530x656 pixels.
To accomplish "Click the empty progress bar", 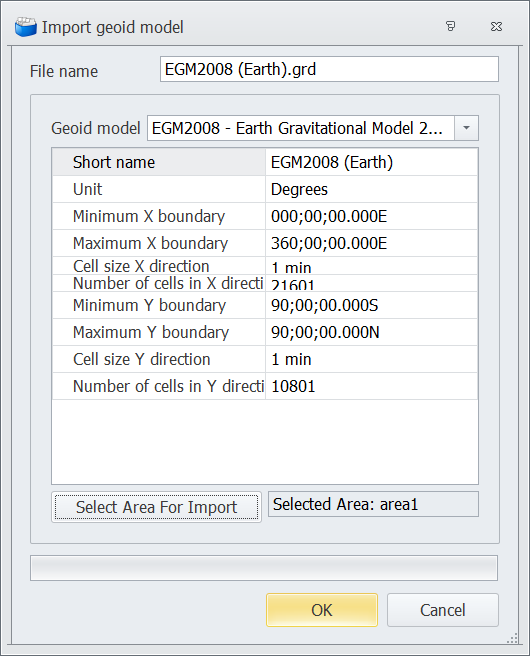I will (264, 568).
